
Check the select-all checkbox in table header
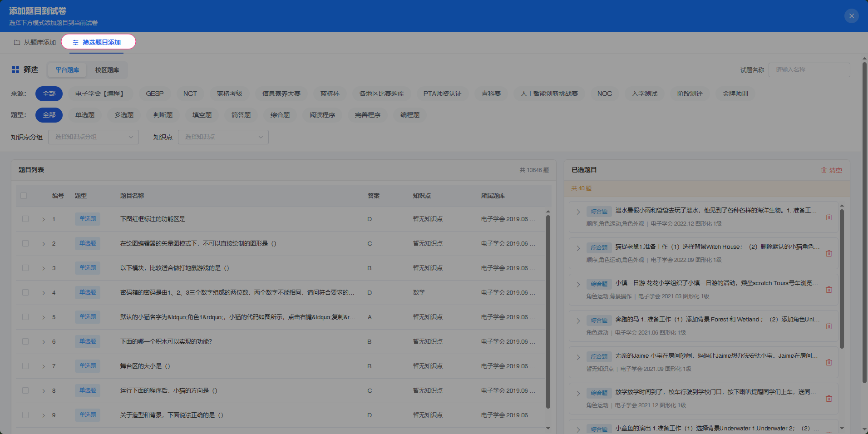pyautogui.click(x=24, y=196)
